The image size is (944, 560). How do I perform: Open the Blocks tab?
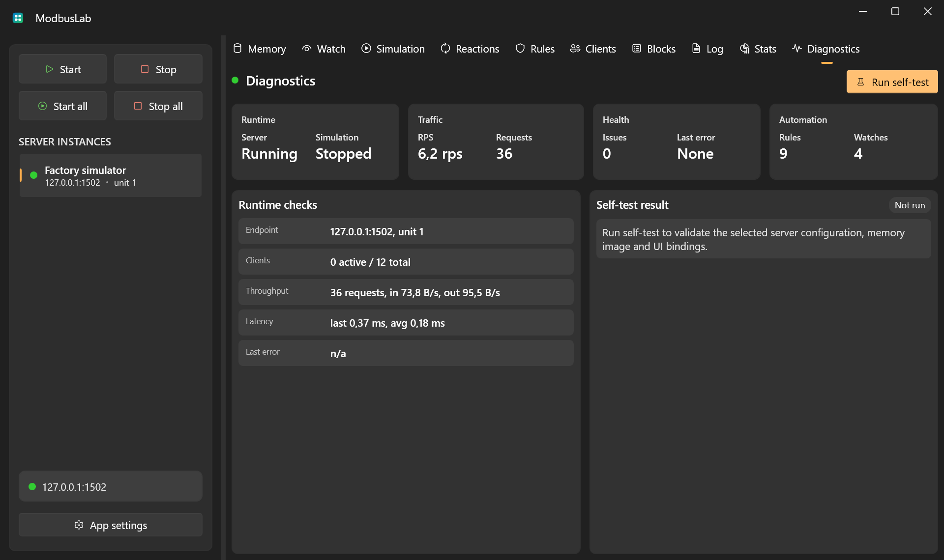[x=653, y=49]
